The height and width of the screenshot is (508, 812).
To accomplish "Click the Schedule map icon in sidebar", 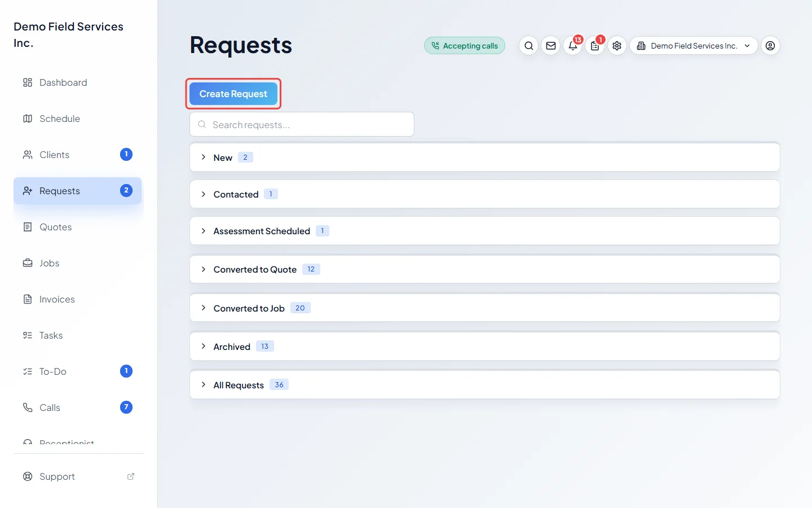I will [28, 119].
